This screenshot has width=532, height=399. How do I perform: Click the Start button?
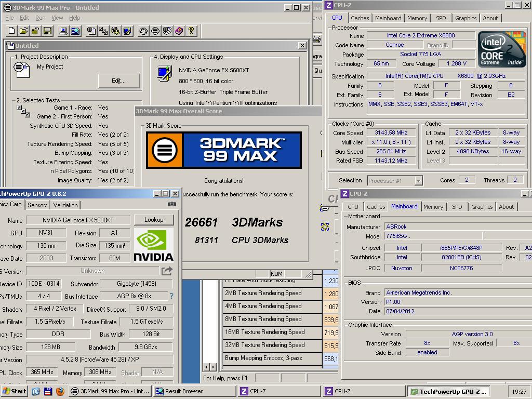[x=14, y=391]
